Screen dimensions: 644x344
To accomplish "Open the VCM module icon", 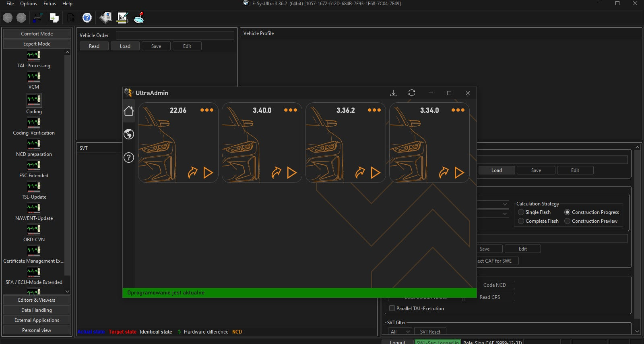I will (x=34, y=76).
